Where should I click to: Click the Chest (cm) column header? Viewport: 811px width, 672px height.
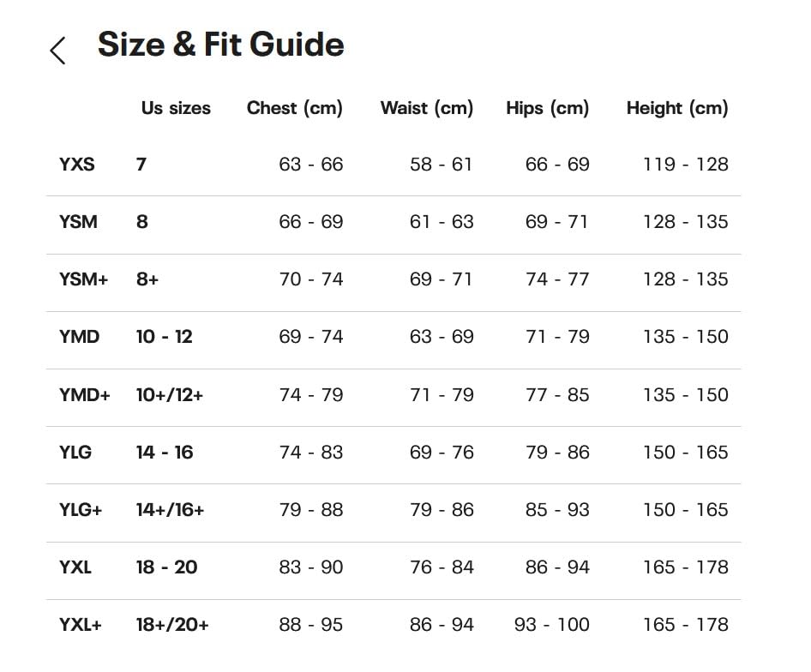pyautogui.click(x=294, y=108)
